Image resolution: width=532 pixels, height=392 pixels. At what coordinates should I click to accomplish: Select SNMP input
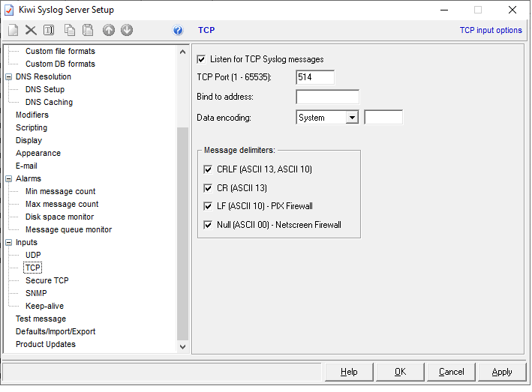pyautogui.click(x=36, y=293)
